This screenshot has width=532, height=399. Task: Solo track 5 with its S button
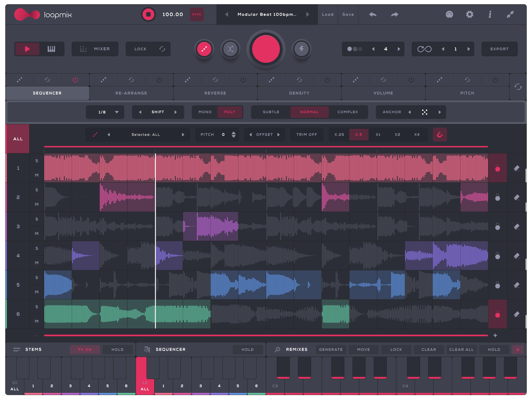click(37, 277)
